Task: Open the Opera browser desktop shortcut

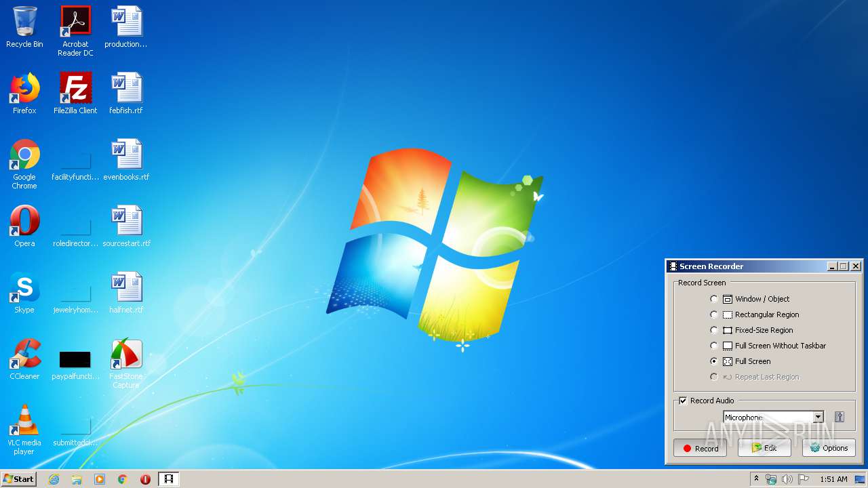Action: [x=24, y=227]
